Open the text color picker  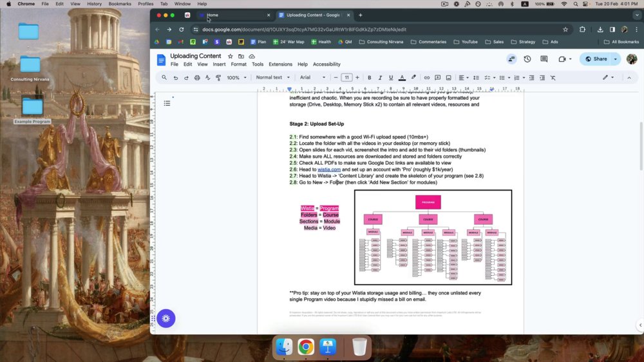402,78
